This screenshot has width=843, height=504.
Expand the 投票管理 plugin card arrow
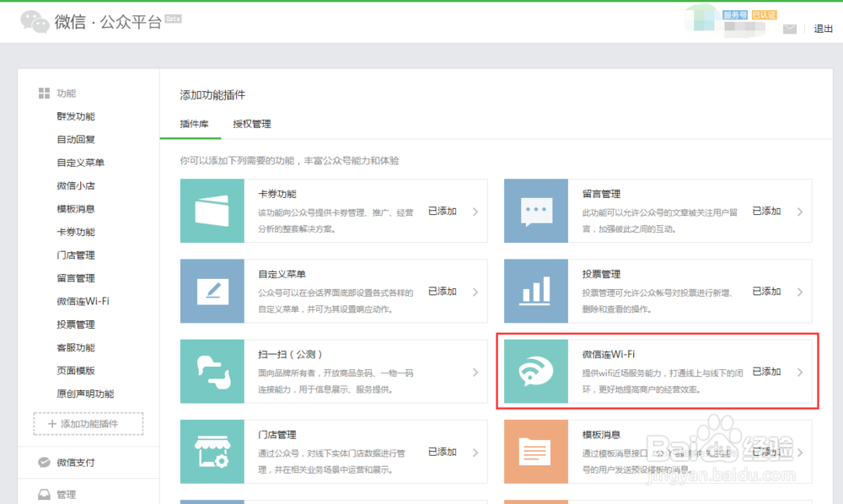coord(800,292)
